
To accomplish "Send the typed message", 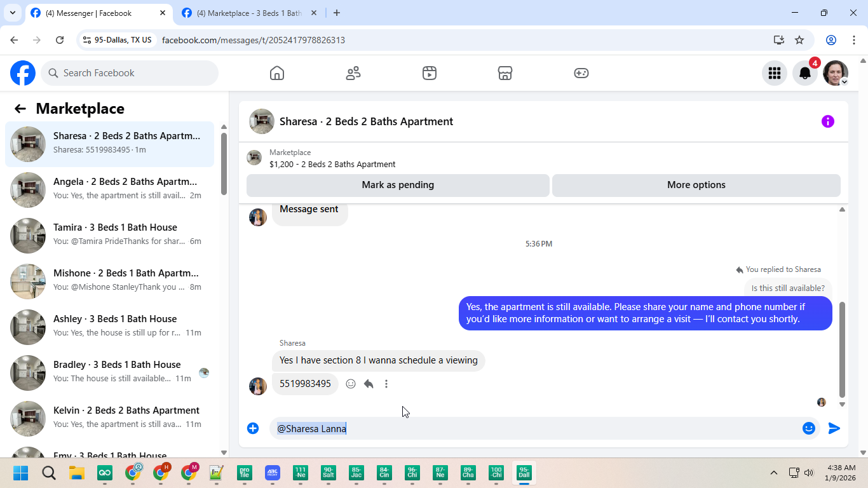I will [x=834, y=428].
